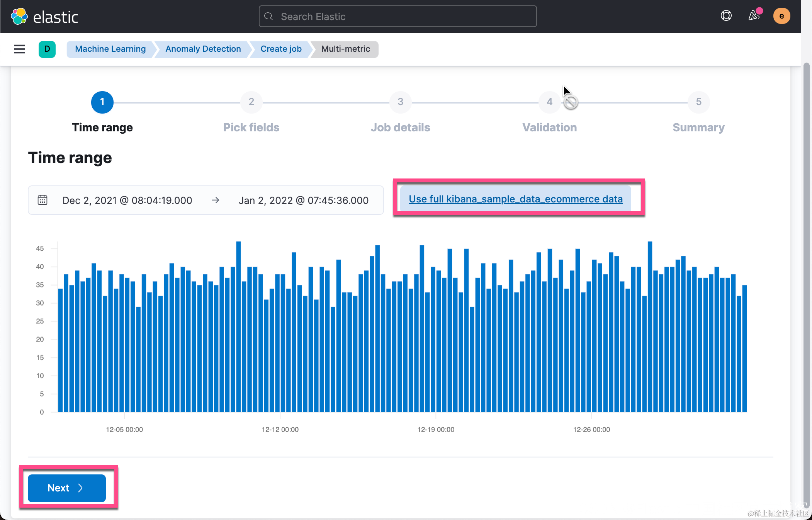Open the hamburger navigation menu
The width and height of the screenshot is (812, 520).
19,49
